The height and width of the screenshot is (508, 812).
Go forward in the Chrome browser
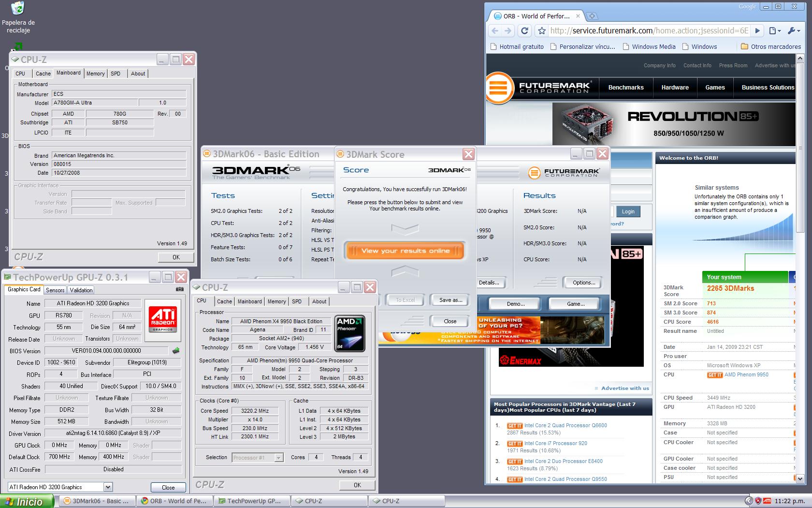507,30
